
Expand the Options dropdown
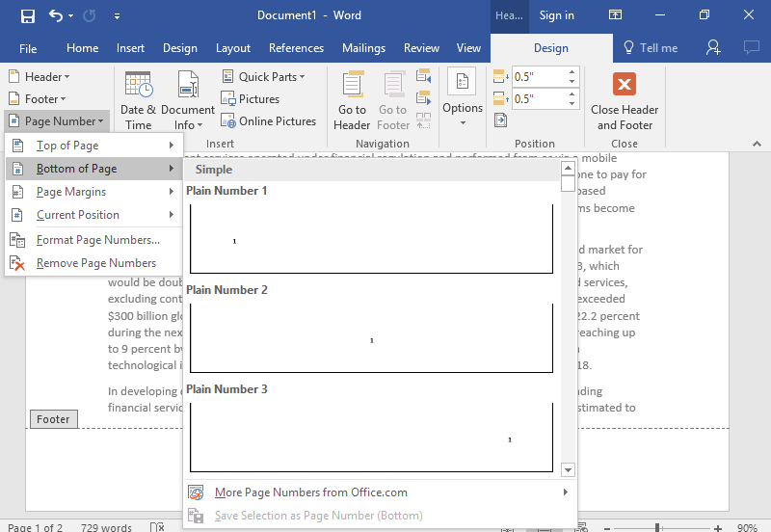pyautogui.click(x=462, y=100)
